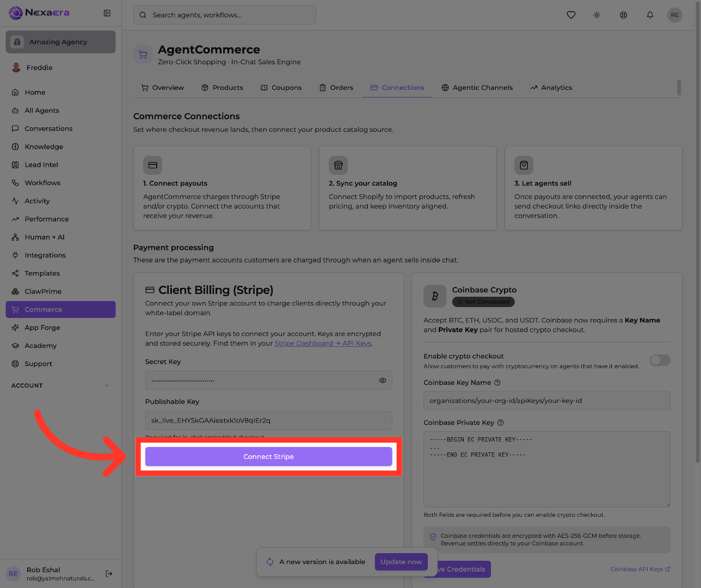Click the Connect Stripe button
Image resolution: width=701 pixels, height=588 pixels.
[x=269, y=457]
